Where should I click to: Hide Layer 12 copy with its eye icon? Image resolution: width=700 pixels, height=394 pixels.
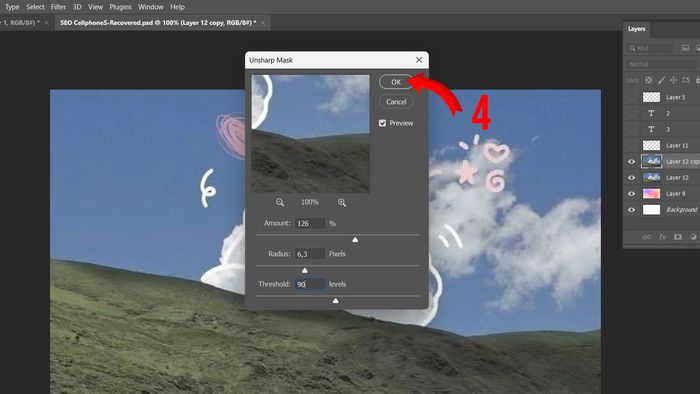(x=631, y=162)
